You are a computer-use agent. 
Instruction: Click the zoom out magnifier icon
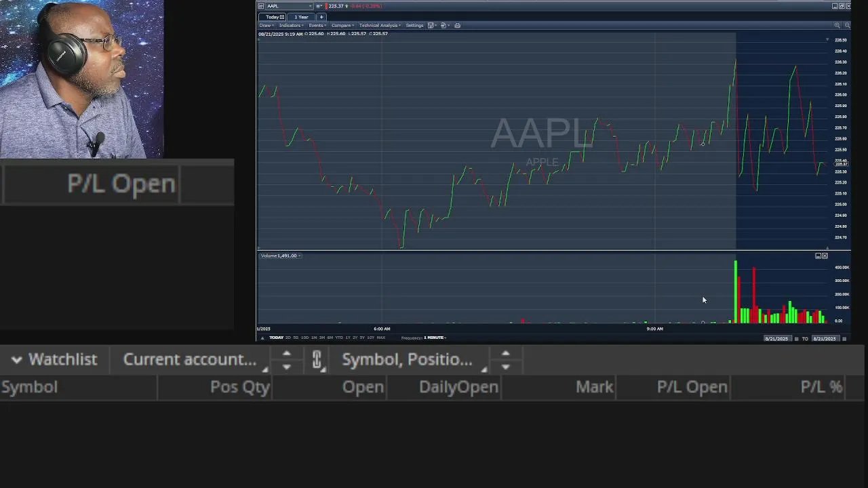(847, 25)
